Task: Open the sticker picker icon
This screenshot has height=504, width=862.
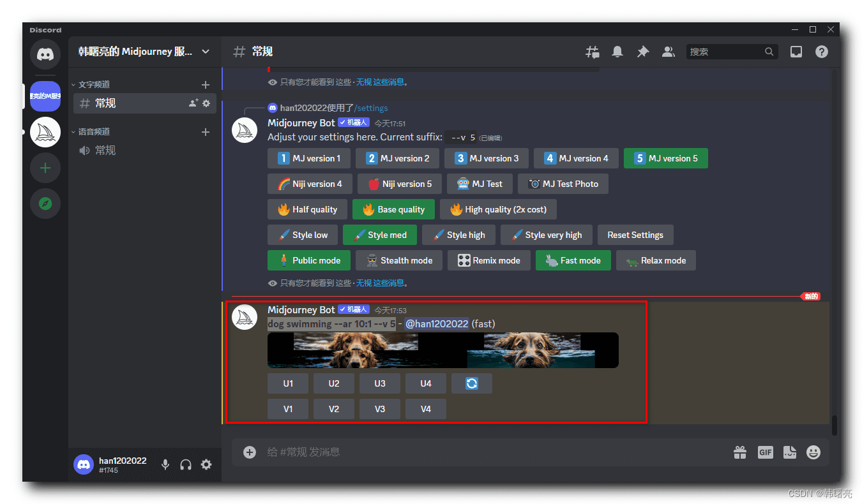Action: [790, 452]
